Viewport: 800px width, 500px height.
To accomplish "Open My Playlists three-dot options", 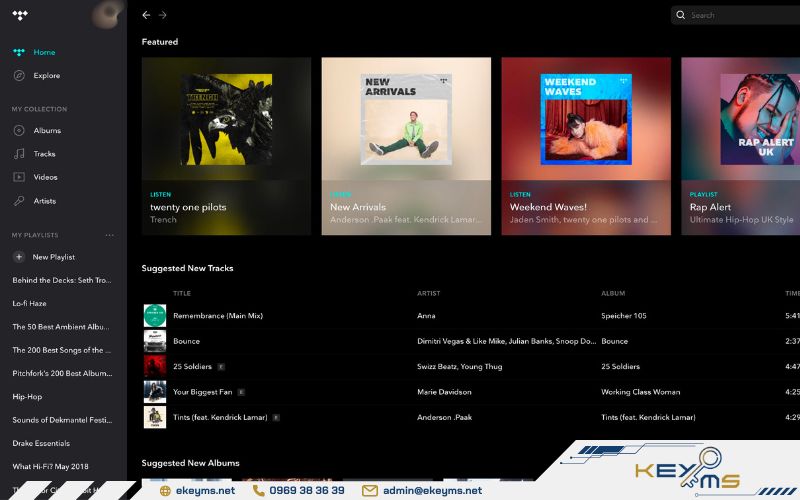I will pyautogui.click(x=109, y=235).
